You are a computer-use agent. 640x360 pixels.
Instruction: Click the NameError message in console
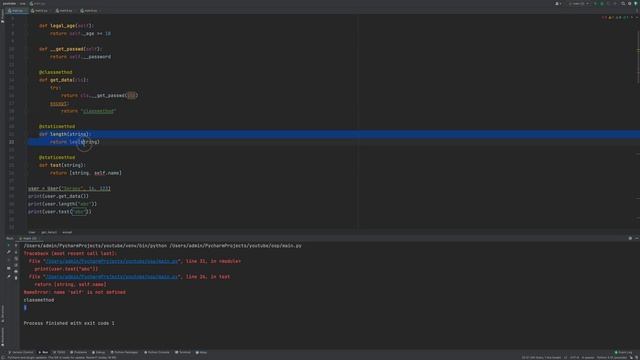(75, 292)
